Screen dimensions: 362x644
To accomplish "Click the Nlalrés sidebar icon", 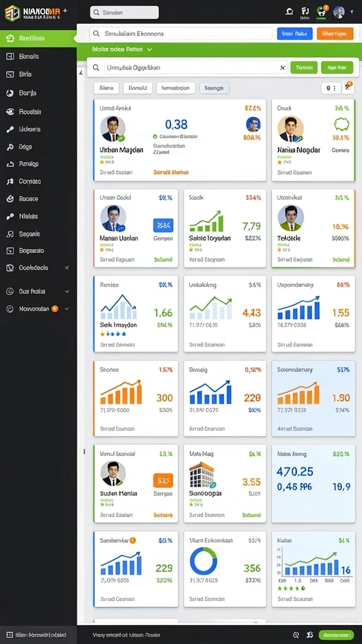I will [x=10, y=216].
